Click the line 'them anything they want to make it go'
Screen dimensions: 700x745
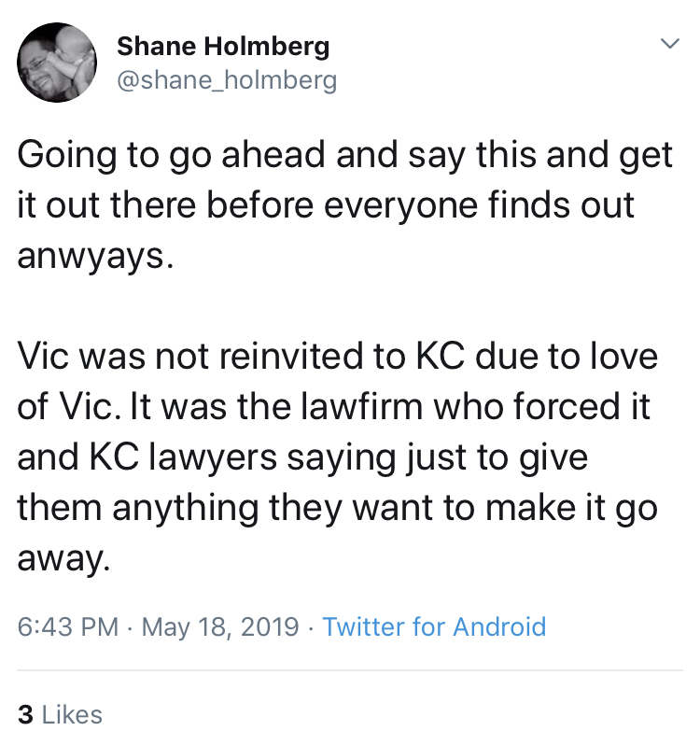[338, 509]
